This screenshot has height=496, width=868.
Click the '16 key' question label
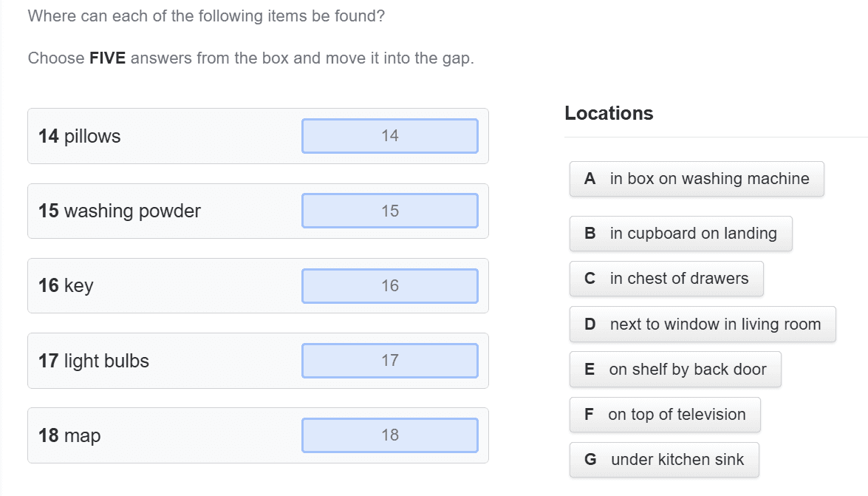[66, 286]
